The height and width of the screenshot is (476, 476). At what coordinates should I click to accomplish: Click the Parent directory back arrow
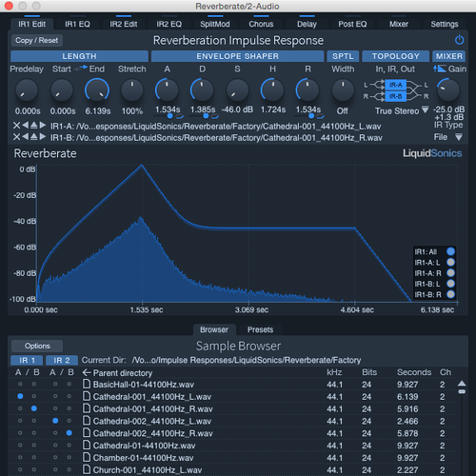point(87,372)
